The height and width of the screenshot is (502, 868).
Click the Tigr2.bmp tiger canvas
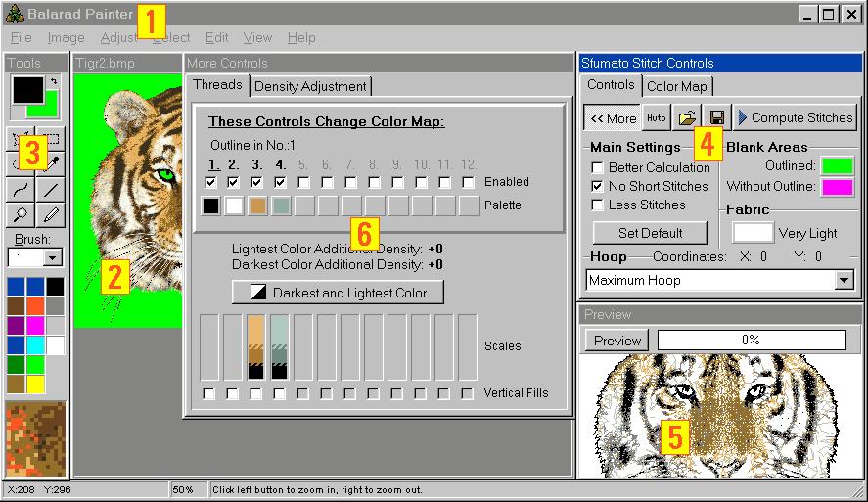point(128,201)
